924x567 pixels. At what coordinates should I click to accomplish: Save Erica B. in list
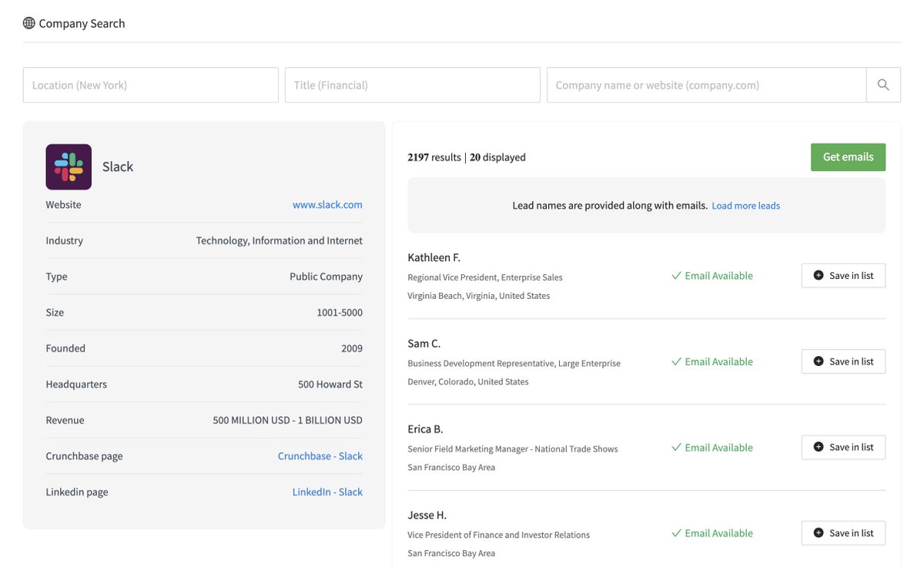click(843, 447)
